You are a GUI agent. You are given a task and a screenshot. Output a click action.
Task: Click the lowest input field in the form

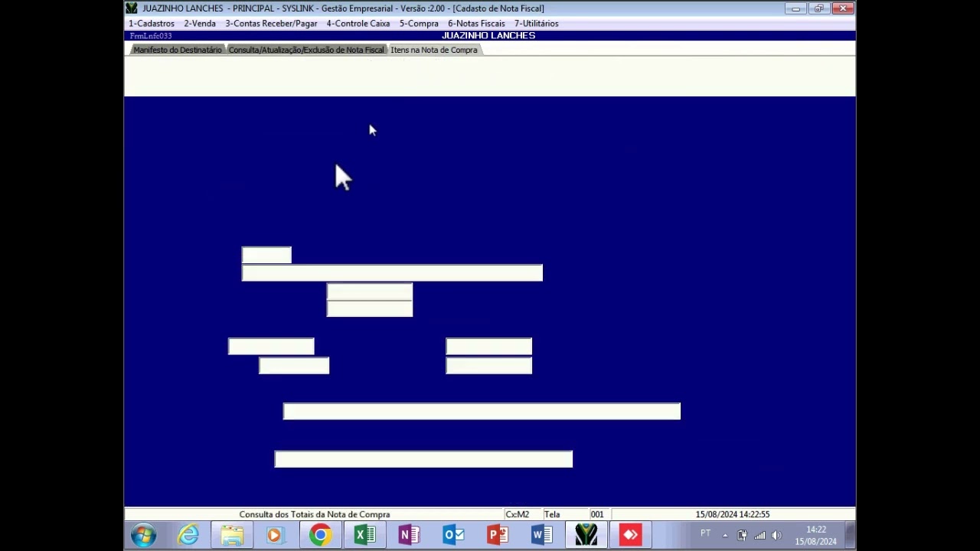(423, 459)
